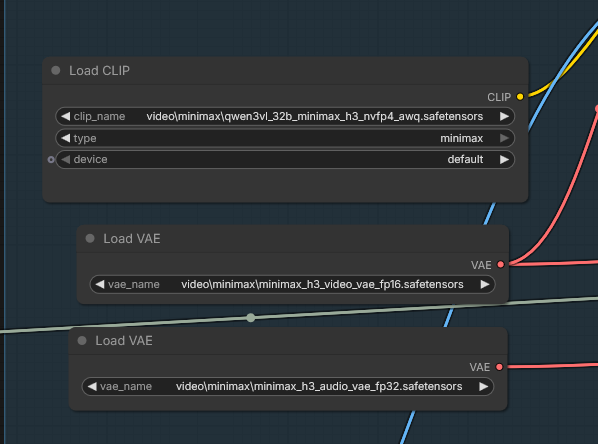Open vae_name dropdown for video_vae_fp16
This screenshot has width=598, height=444.
(293, 284)
